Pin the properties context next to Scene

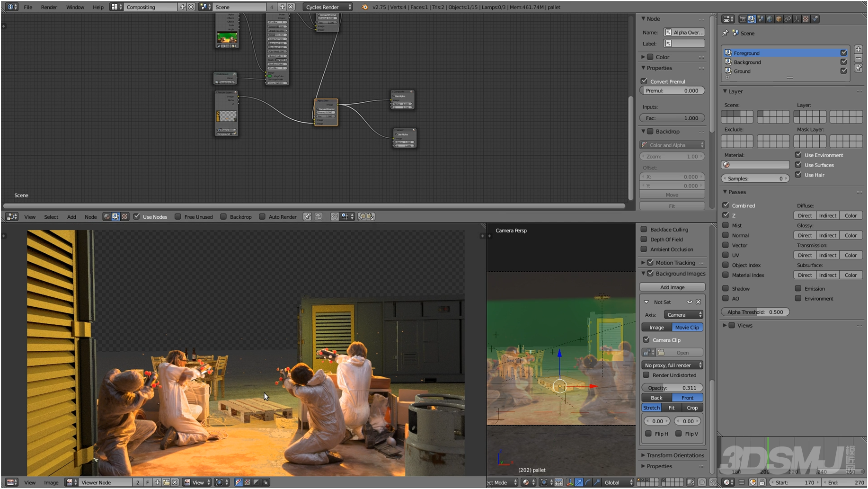coord(725,33)
